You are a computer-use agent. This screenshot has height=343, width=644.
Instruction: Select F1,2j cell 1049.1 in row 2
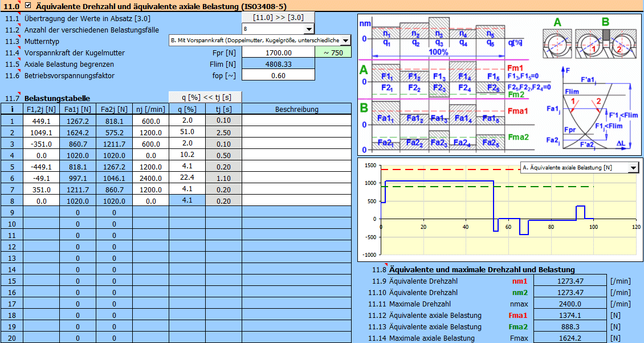pyautogui.click(x=42, y=133)
